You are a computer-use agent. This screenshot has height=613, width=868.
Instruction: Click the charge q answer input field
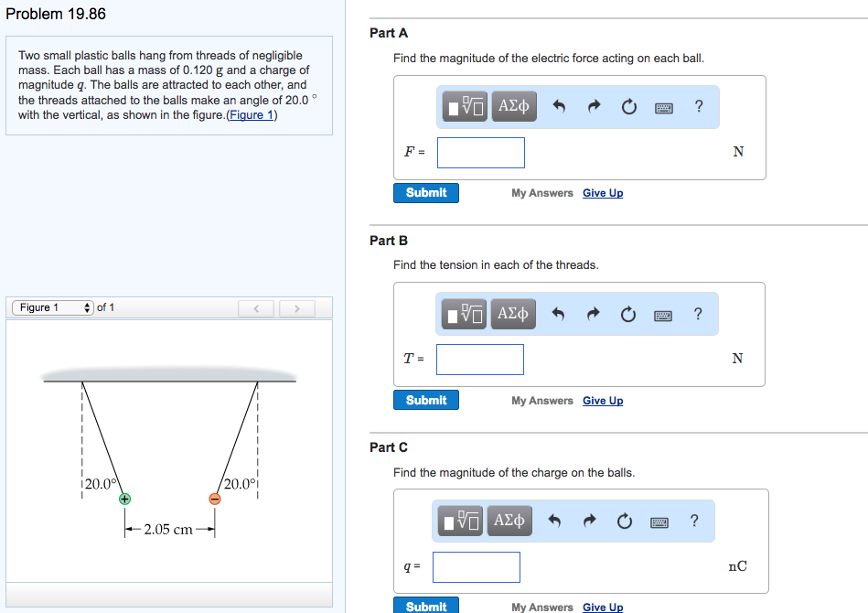477,567
